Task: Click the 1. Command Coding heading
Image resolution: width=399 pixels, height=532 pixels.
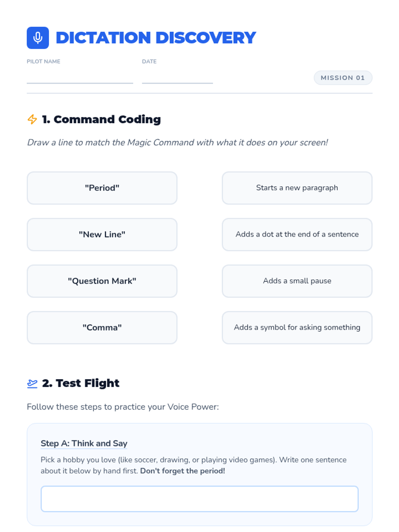Action: point(101,119)
